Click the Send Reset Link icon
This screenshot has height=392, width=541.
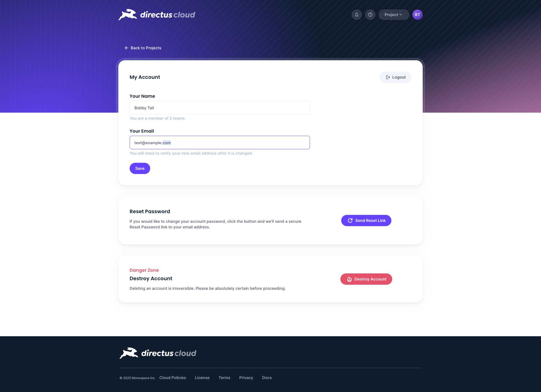pos(350,220)
